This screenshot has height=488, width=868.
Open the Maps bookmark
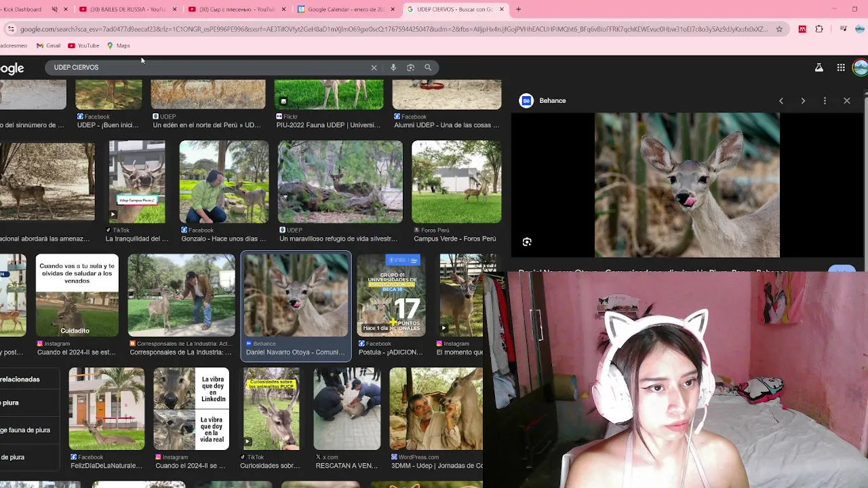[118, 45]
